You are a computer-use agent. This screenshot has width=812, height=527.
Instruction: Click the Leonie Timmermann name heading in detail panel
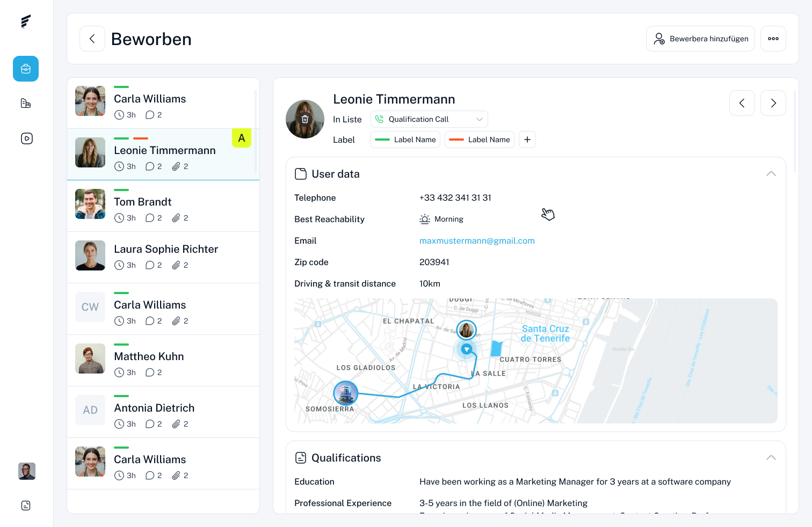pos(394,99)
